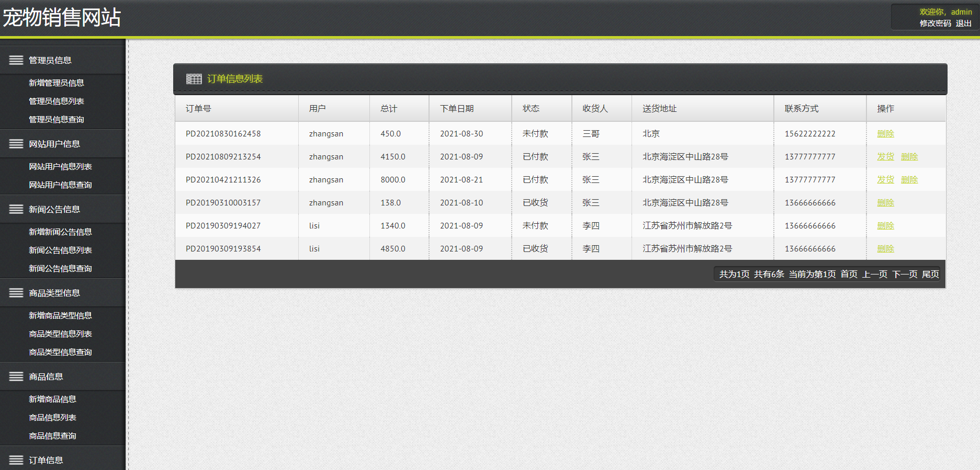Open 管理员信息列表 in the sidebar

pyautogui.click(x=57, y=101)
